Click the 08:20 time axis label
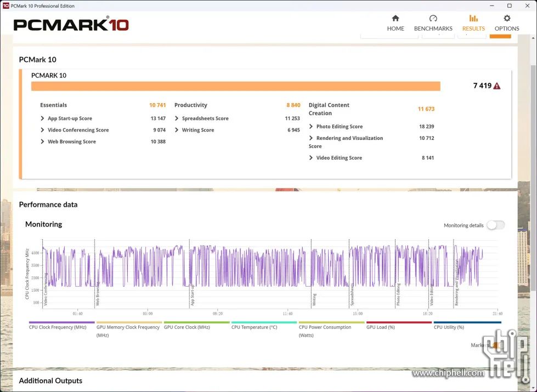The image size is (537, 392). (217, 314)
